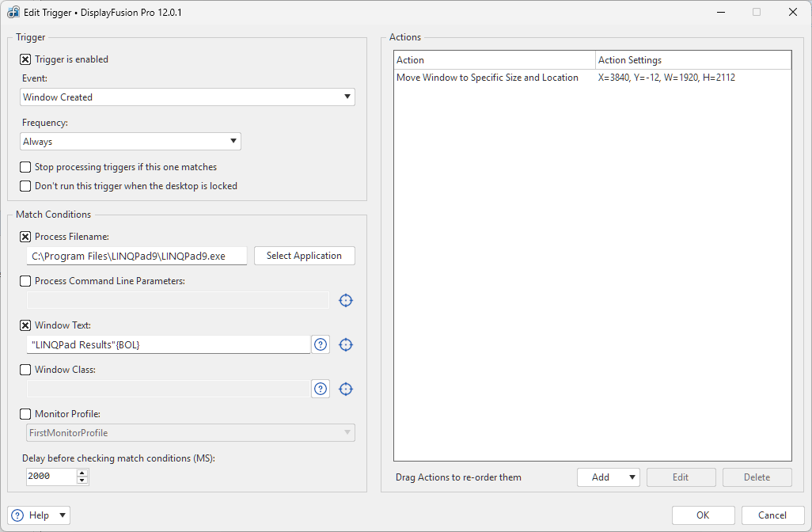812x532 pixels.
Task: Click the Window Text input field
Action: pos(169,344)
